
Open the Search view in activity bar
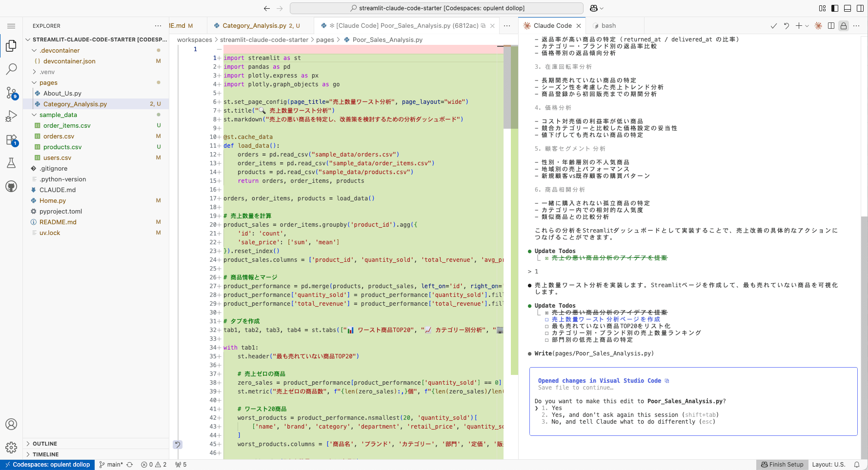[x=11, y=69]
